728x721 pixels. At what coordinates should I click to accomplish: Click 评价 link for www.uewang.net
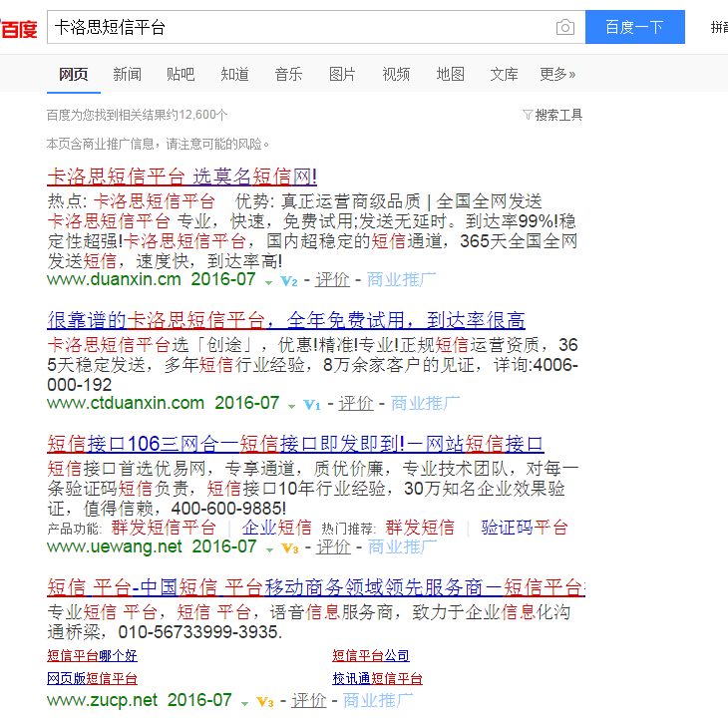point(333,547)
